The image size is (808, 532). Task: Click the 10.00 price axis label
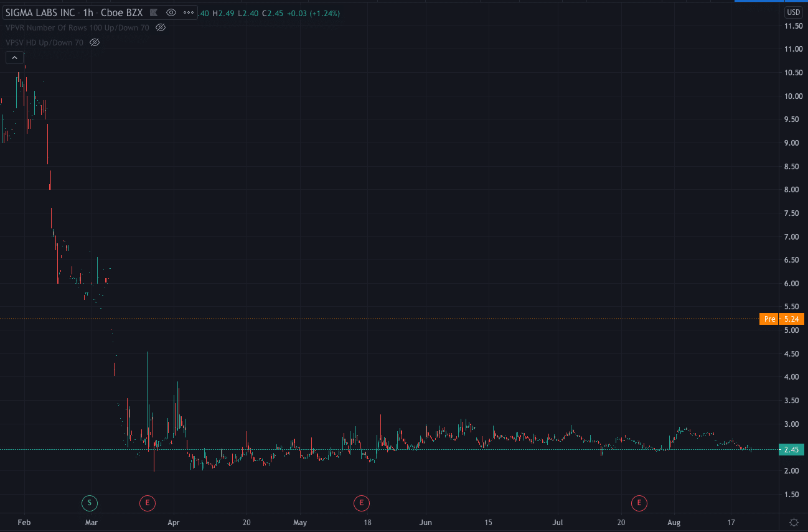[x=792, y=96]
